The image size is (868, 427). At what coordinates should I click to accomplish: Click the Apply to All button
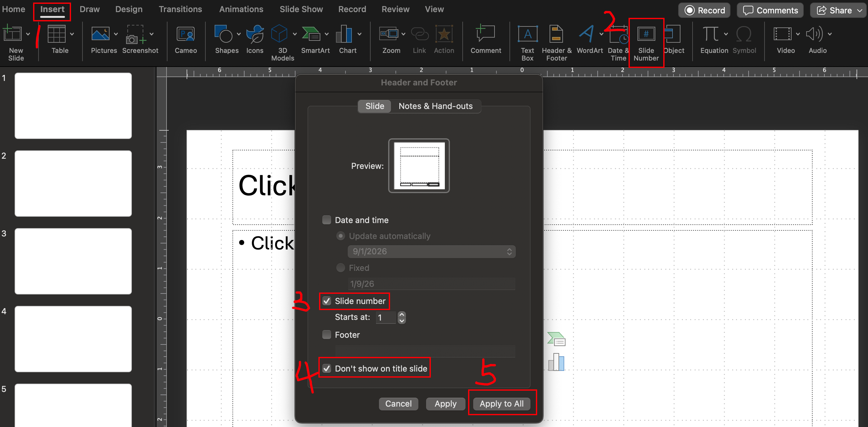[x=501, y=403]
